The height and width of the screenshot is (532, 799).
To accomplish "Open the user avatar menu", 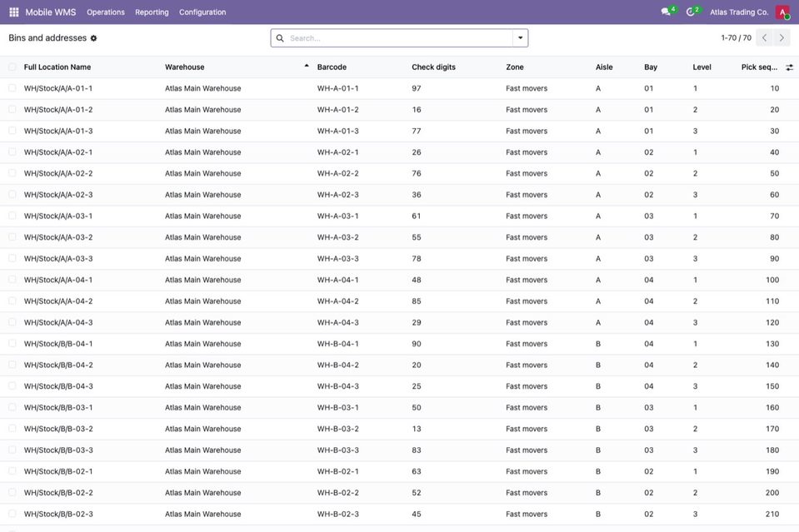I will tap(782, 12).
